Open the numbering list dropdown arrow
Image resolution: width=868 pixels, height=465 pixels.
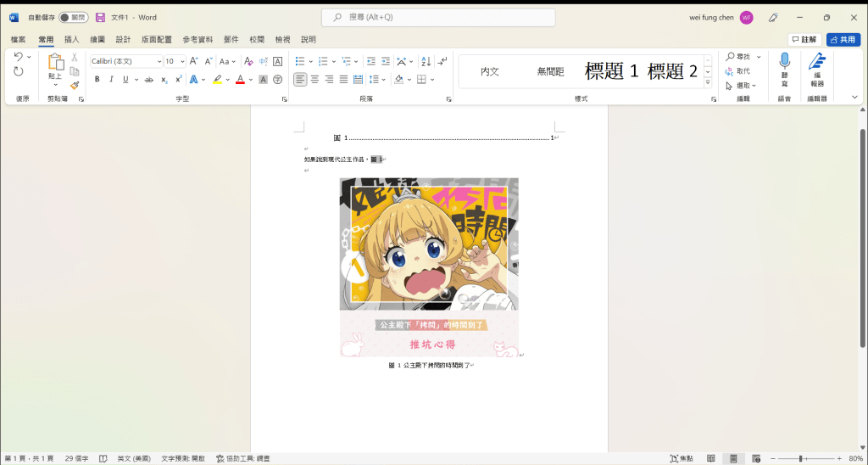pos(333,62)
